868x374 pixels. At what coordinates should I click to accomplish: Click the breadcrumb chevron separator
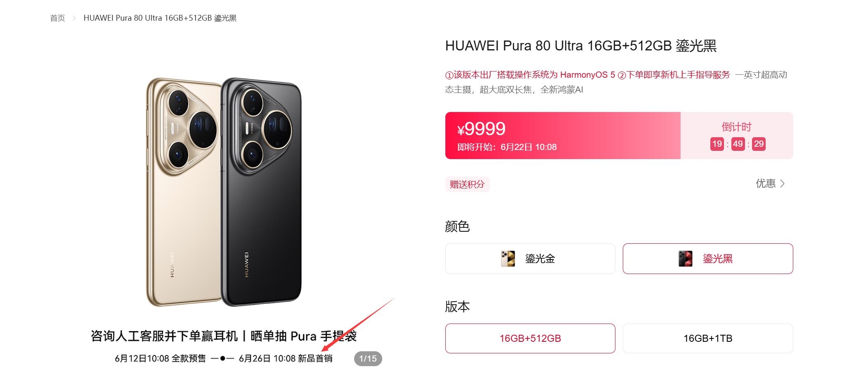tap(74, 18)
